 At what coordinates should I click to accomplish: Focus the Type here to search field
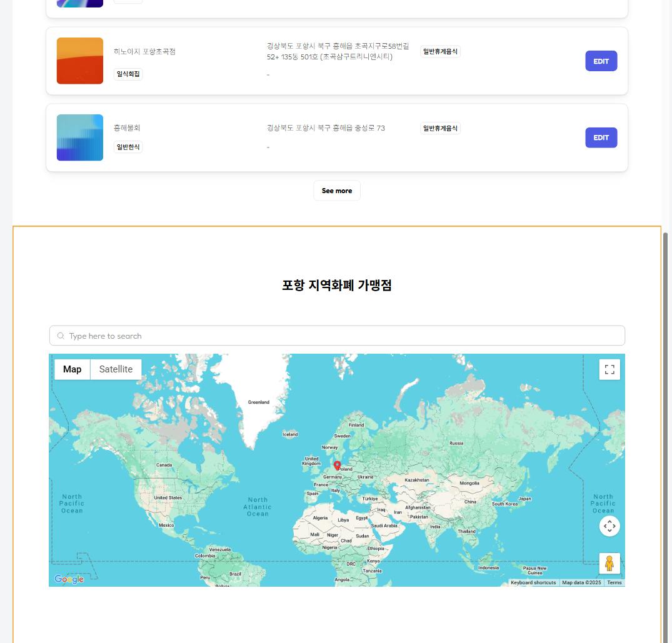[337, 336]
